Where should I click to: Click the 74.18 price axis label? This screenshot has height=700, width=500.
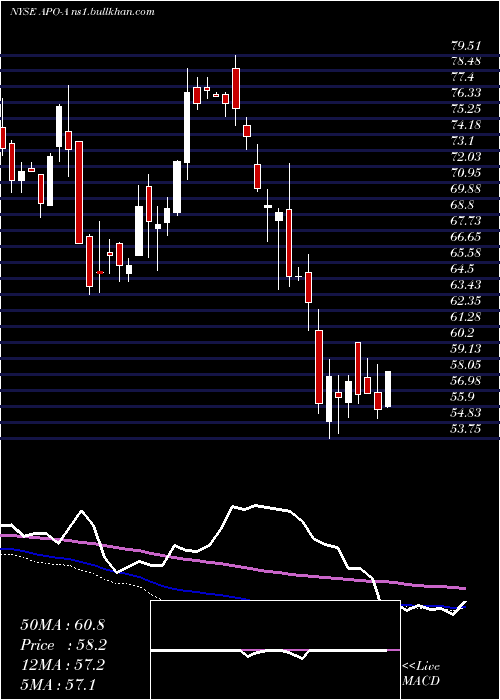(x=465, y=125)
